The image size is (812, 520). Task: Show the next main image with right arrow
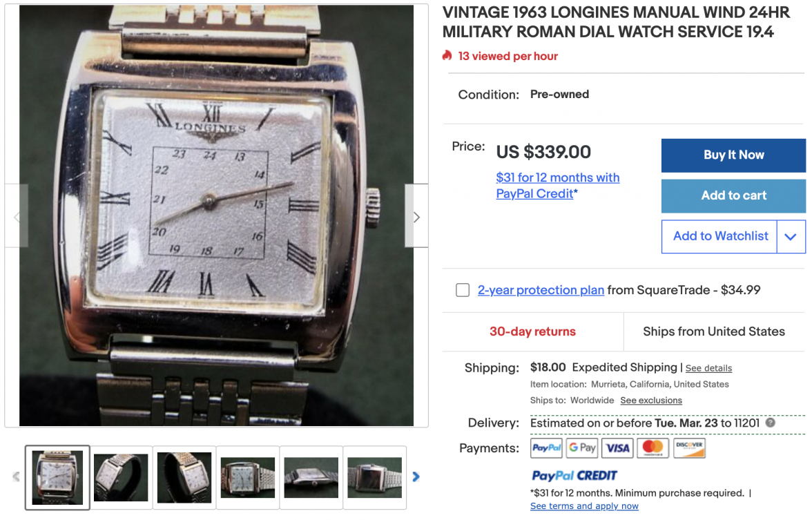416,216
